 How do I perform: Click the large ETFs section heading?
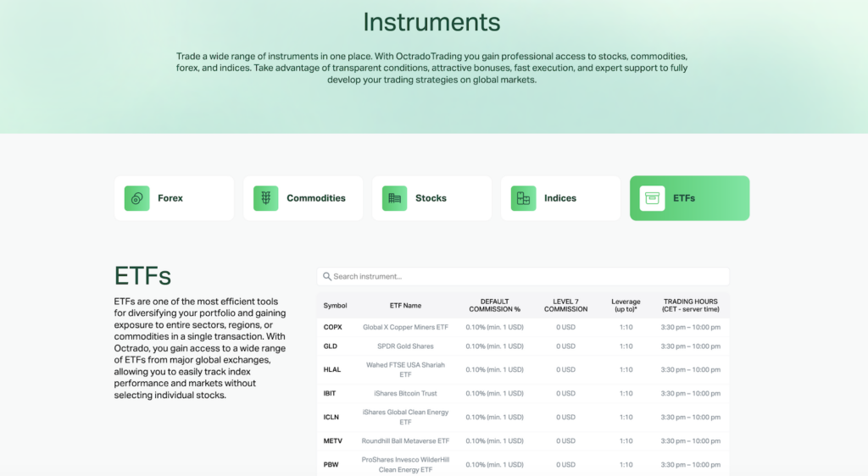(142, 276)
